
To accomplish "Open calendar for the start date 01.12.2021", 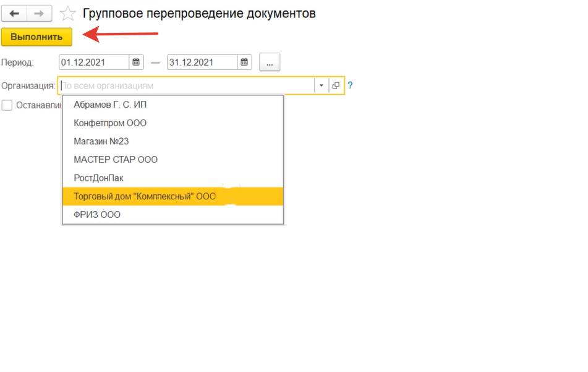I will (136, 62).
